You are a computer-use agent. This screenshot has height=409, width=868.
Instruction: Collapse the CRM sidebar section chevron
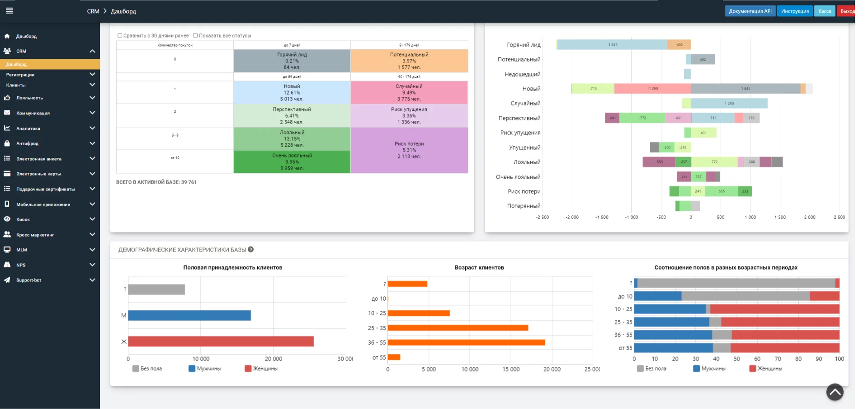click(x=92, y=51)
